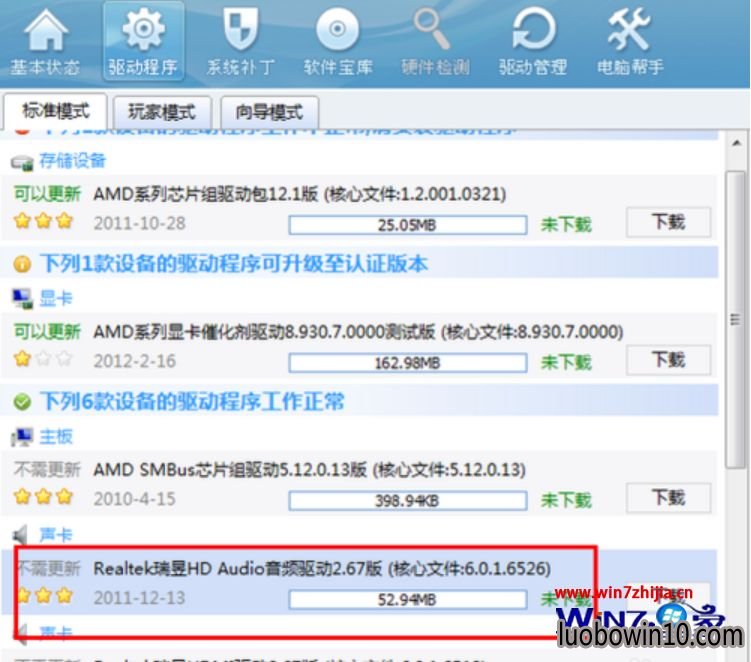Switch to 标准模式 tab
The height and width of the screenshot is (662, 751).
[56, 112]
